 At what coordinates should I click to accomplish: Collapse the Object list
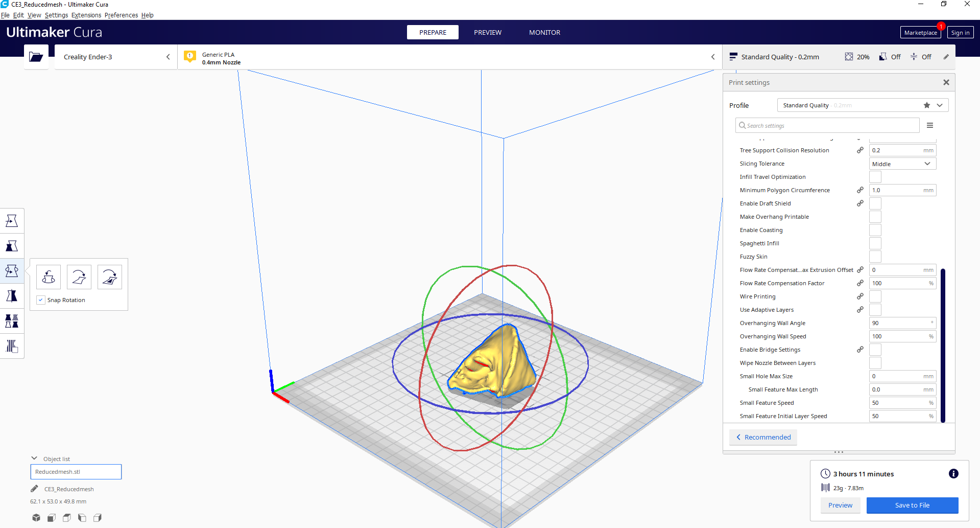(x=34, y=458)
